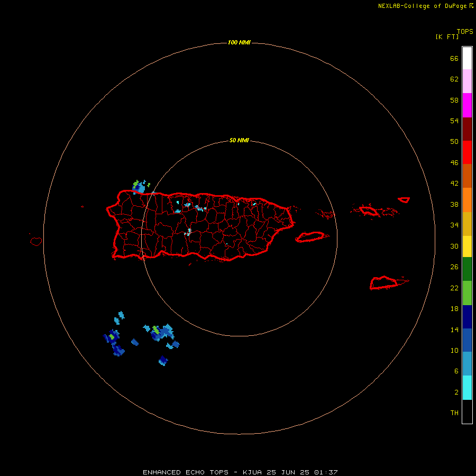Click the 14 legend value
This screenshot has height=476, width=476.
[454, 329]
